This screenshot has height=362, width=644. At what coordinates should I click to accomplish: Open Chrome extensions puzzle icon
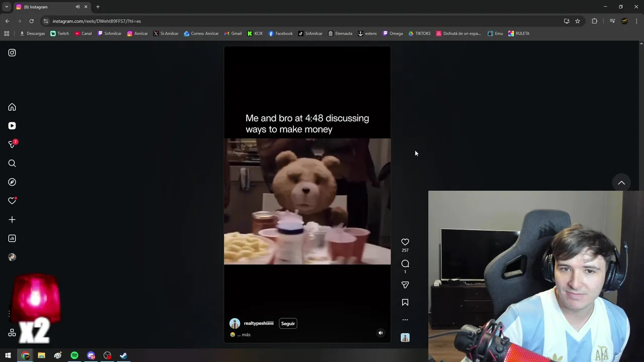(594, 21)
